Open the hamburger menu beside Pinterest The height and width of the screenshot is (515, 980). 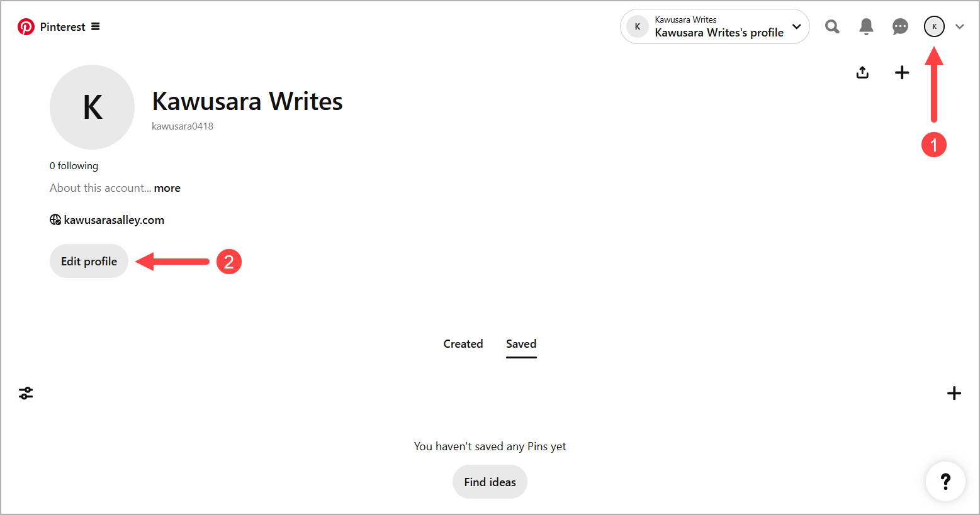[96, 26]
